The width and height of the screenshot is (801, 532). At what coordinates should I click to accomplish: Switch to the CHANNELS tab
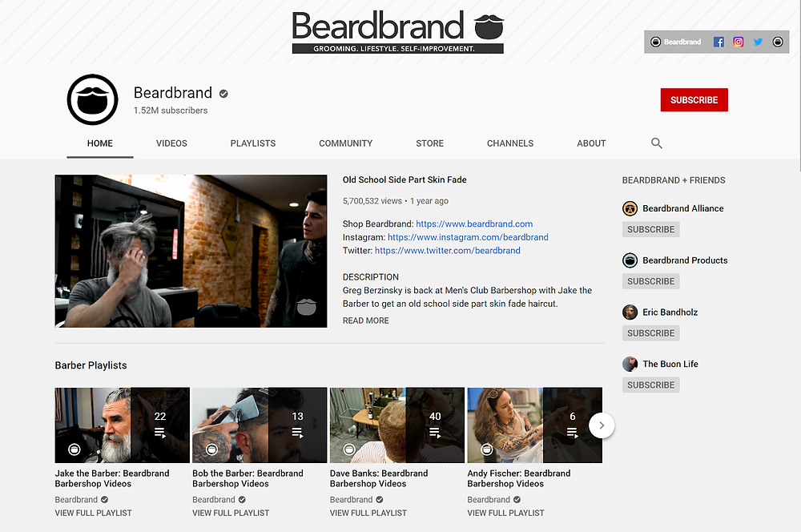tap(510, 143)
